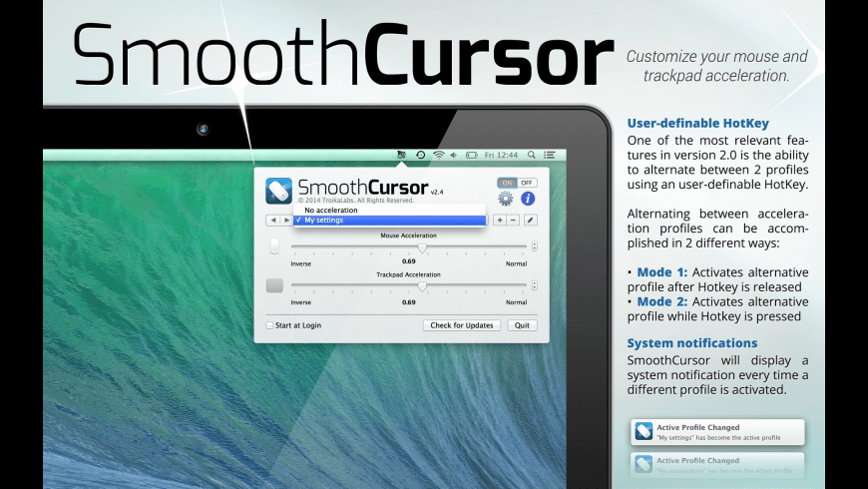868x489 pixels.
Task: Click the top Active Profile Changed notification
Action: click(x=717, y=432)
